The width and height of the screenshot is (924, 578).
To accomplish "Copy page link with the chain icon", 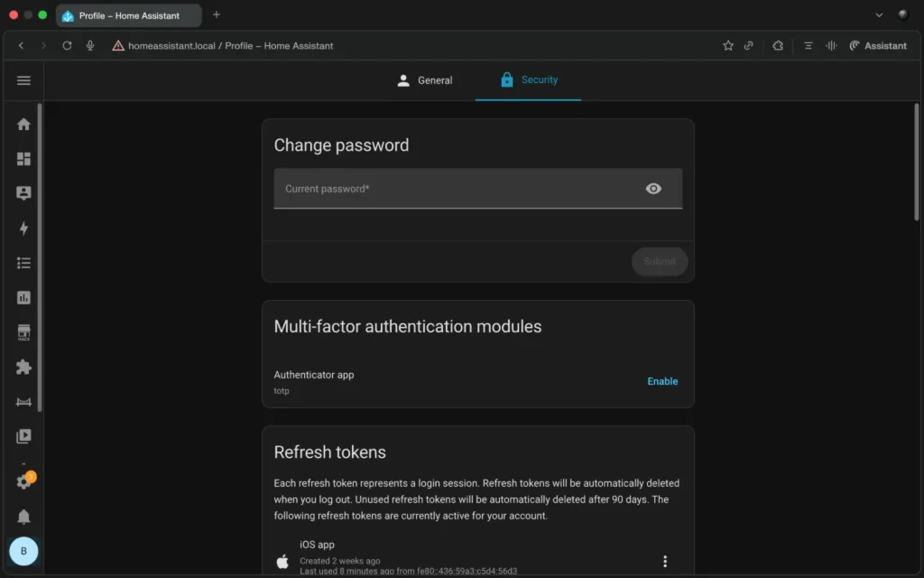I will (748, 45).
